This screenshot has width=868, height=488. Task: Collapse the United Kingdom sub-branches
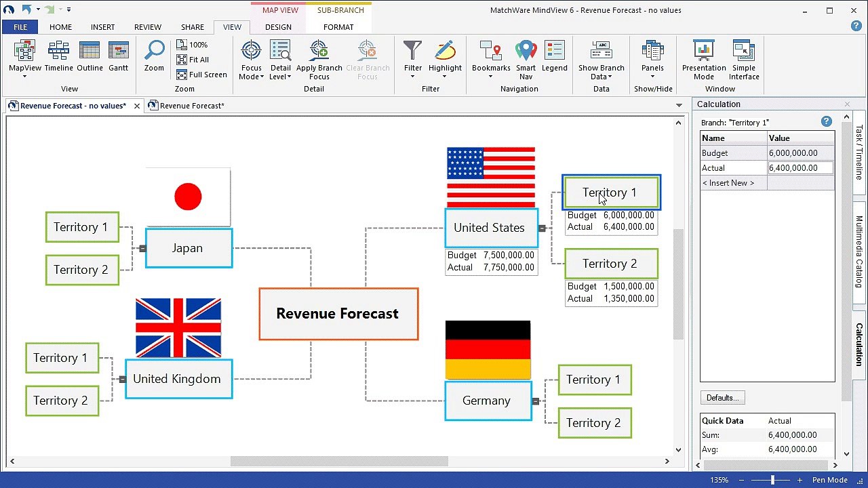click(122, 380)
